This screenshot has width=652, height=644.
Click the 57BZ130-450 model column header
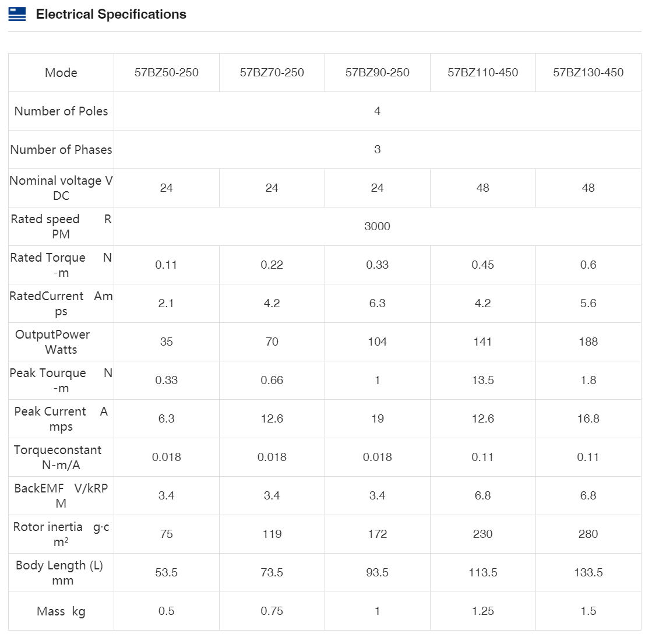pyautogui.click(x=588, y=73)
